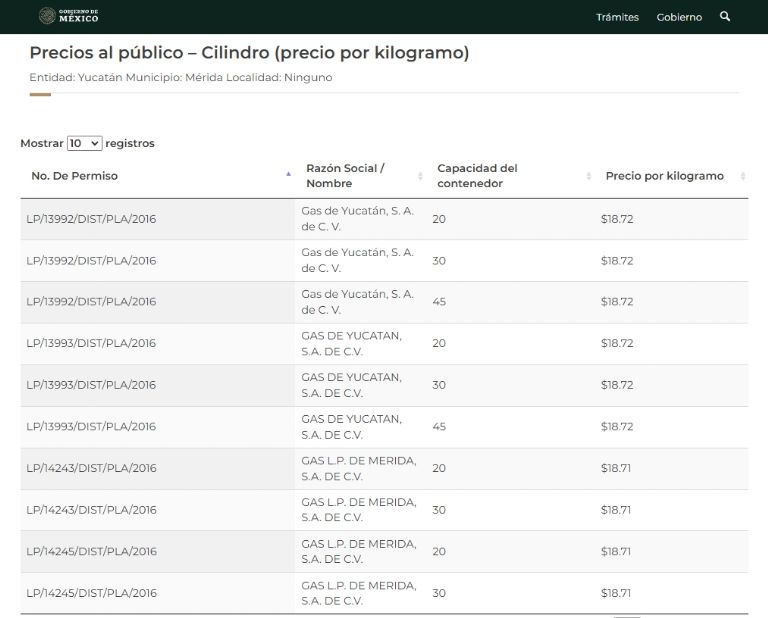
Task: Sort by Capacidad del contenedor column
Action: [477, 176]
